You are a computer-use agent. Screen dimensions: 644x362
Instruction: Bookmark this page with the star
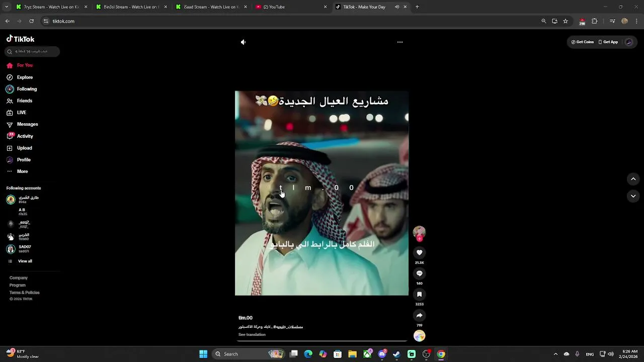(566, 21)
